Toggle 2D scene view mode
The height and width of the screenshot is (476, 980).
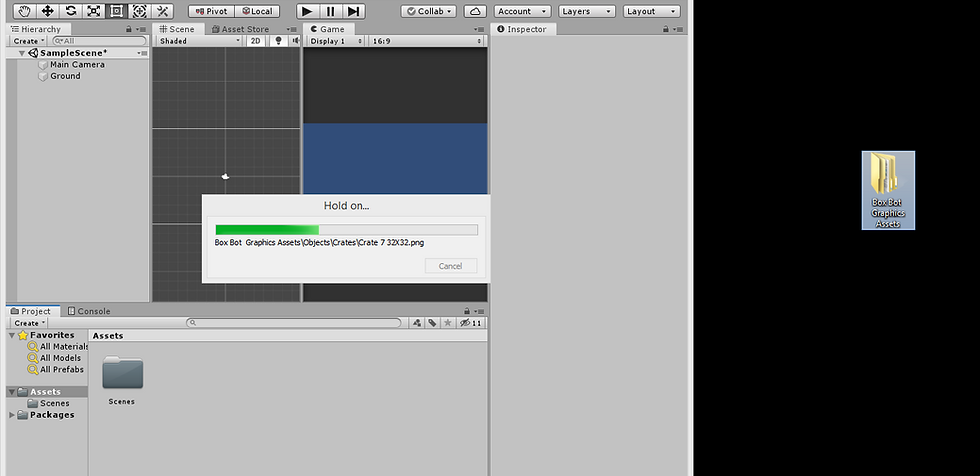255,41
